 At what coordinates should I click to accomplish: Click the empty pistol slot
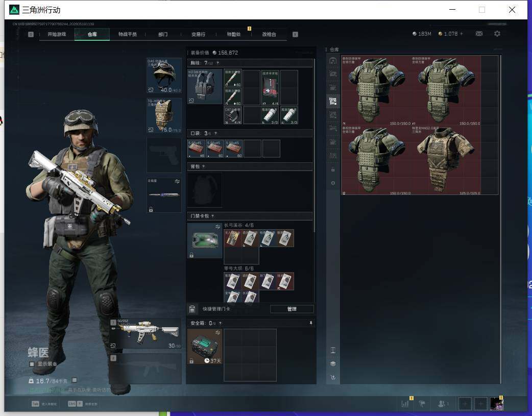[164, 155]
